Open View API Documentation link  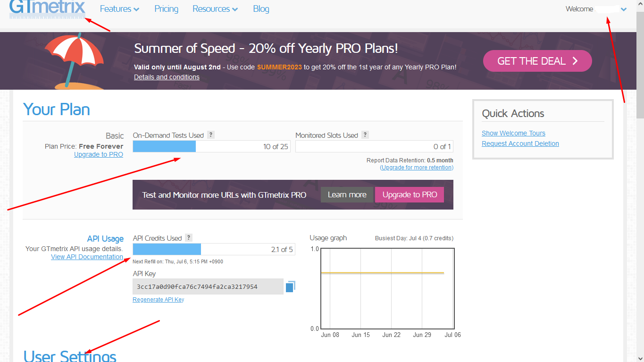[87, 257]
